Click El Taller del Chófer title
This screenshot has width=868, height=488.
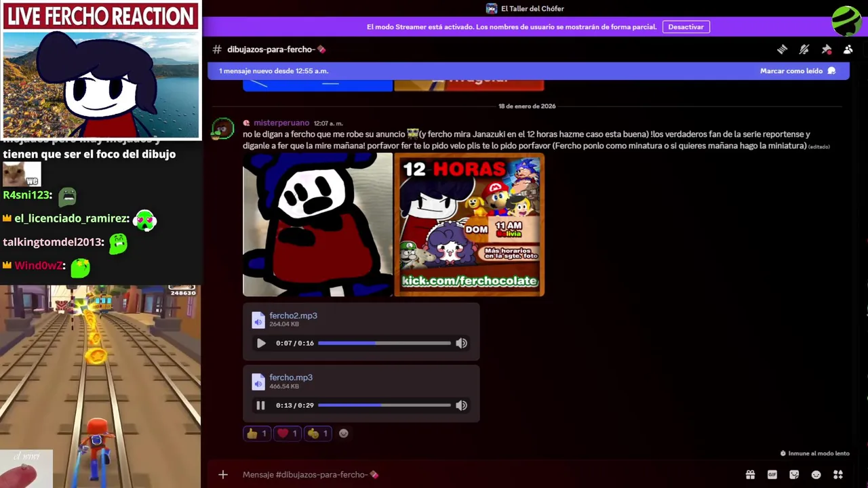(x=532, y=9)
